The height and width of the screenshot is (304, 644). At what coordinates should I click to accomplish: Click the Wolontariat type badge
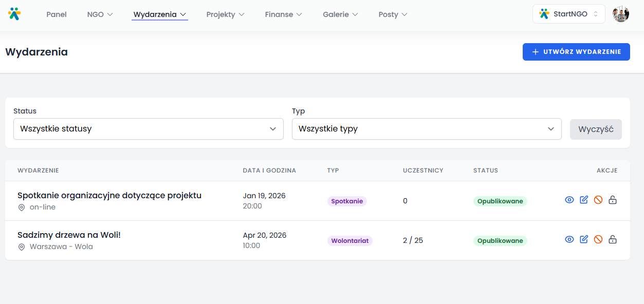point(349,241)
